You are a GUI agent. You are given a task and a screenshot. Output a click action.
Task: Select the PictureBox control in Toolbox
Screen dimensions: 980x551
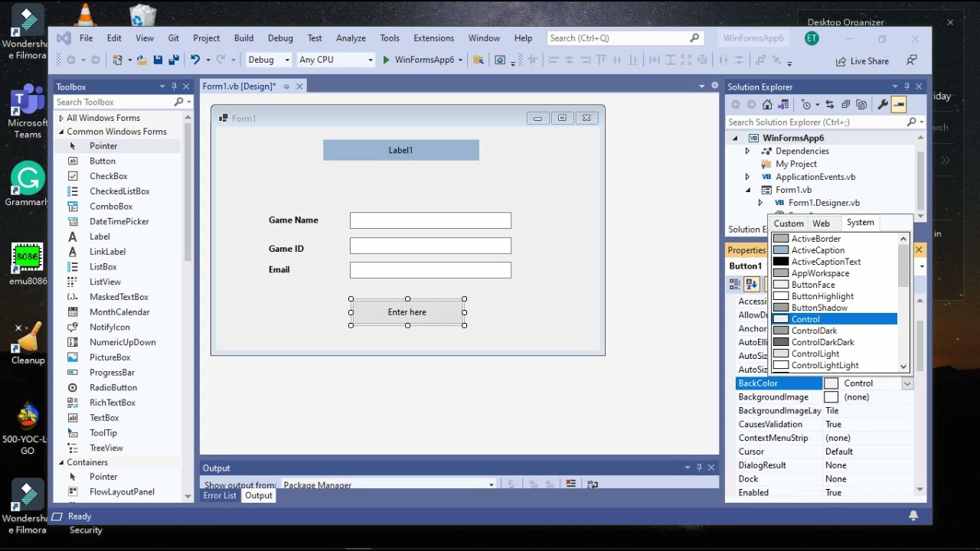pyautogui.click(x=109, y=357)
